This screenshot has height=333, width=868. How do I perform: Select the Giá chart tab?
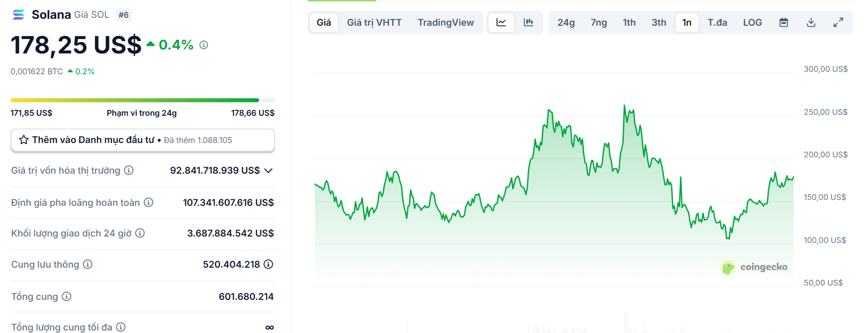pyautogui.click(x=324, y=22)
